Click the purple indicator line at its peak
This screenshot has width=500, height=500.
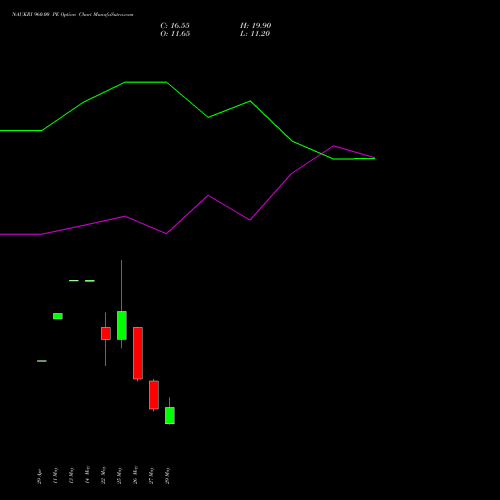point(334,146)
